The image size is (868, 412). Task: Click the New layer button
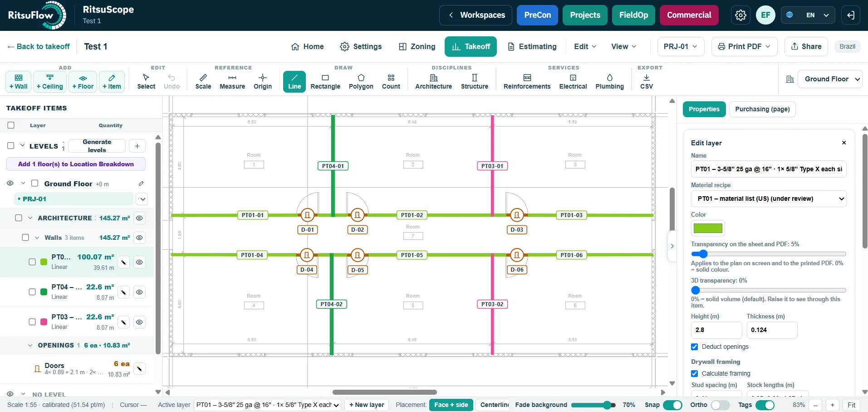(367, 405)
